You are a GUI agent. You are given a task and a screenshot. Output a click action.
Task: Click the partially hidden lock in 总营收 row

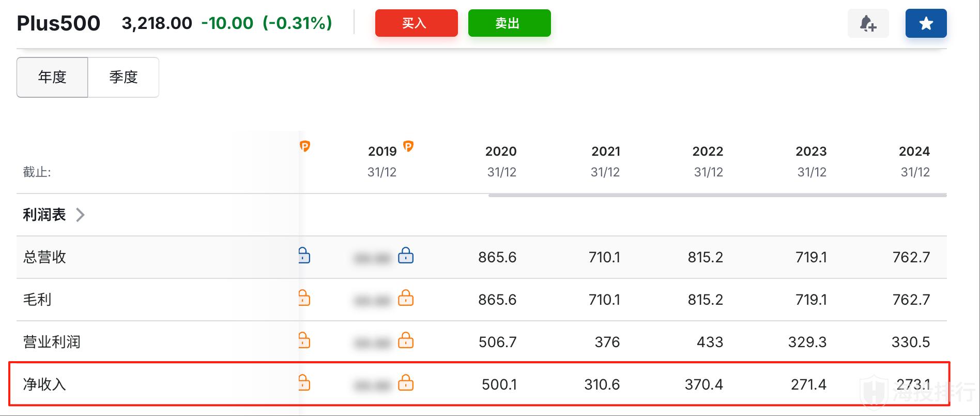click(304, 256)
